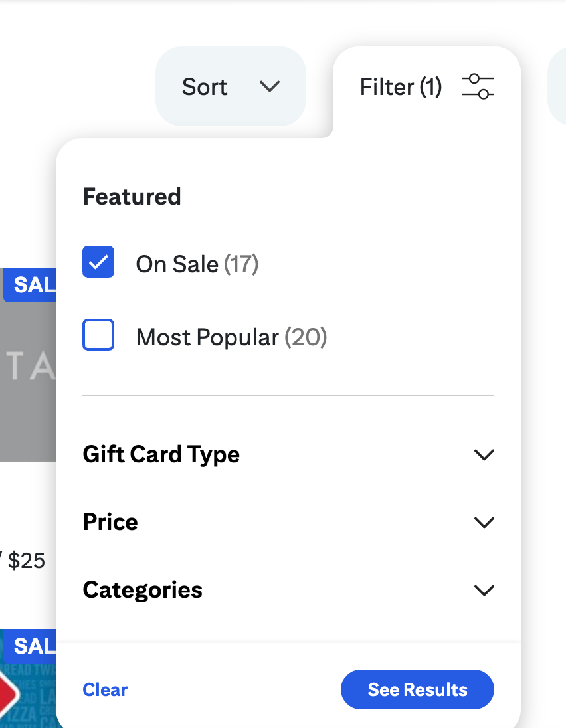Click the Categories section chevron icon
Image resolution: width=566 pixels, height=728 pixels.
pos(484,590)
